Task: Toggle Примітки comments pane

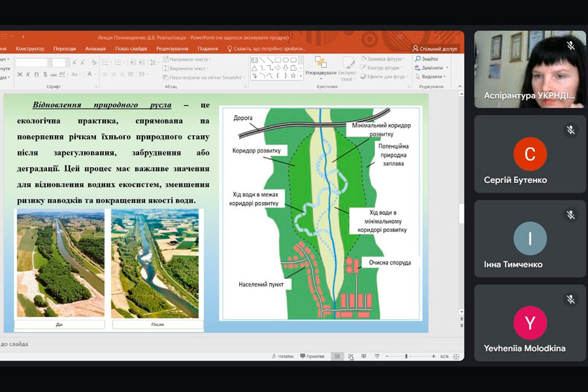Action: coord(312,356)
